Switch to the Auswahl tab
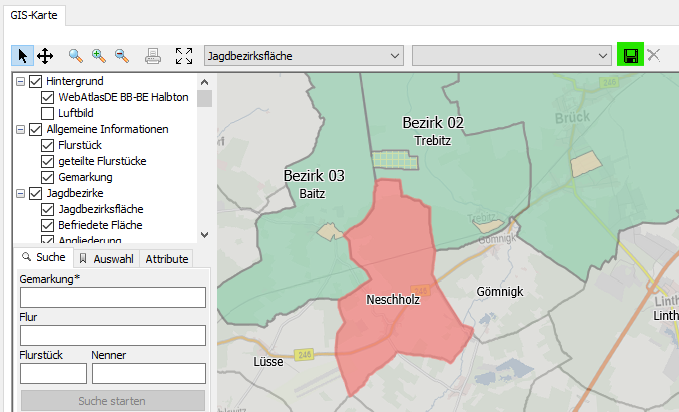This screenshot has height=412, width=679. (x=106, y=258)
